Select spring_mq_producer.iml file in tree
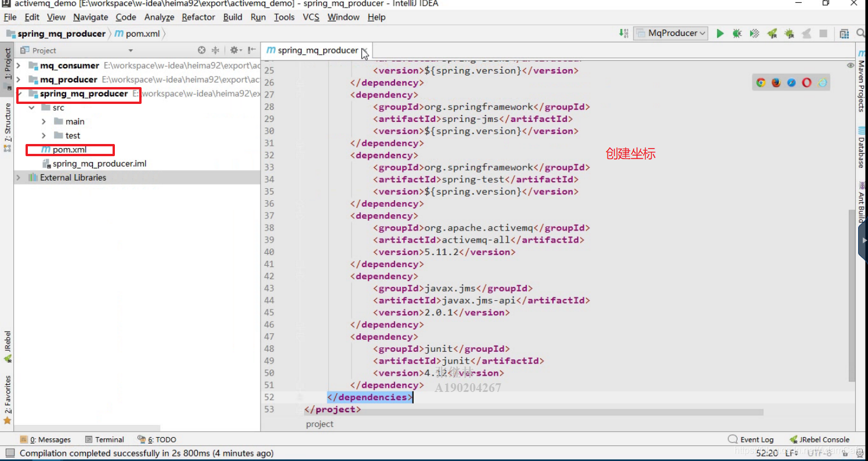The width and height of the screenshot is (868, 461). coord(94,164)
